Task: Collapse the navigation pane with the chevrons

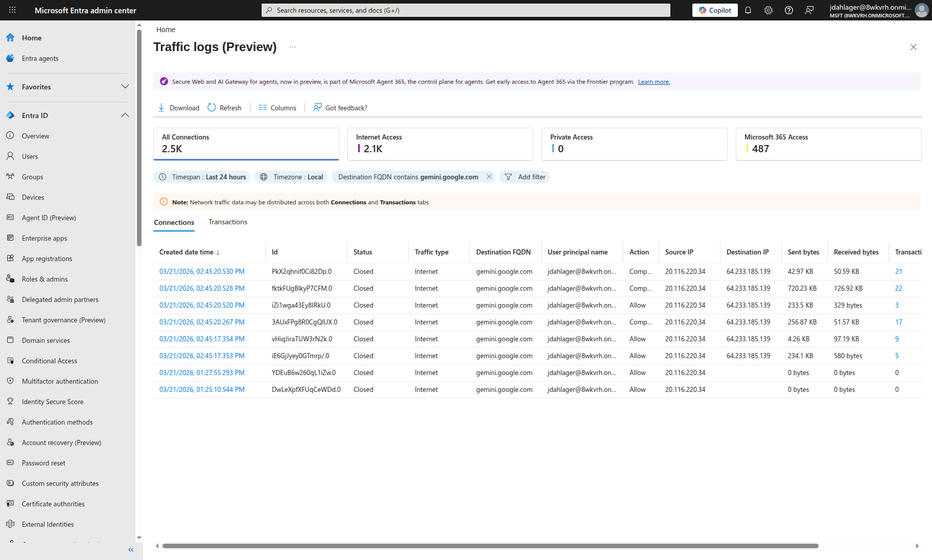Action: (x=131, y=550)
